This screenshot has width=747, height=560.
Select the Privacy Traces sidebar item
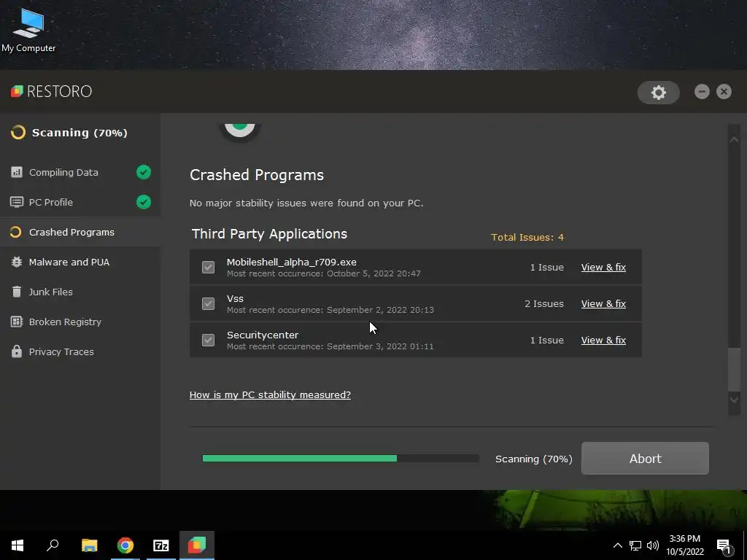(80, 351)
